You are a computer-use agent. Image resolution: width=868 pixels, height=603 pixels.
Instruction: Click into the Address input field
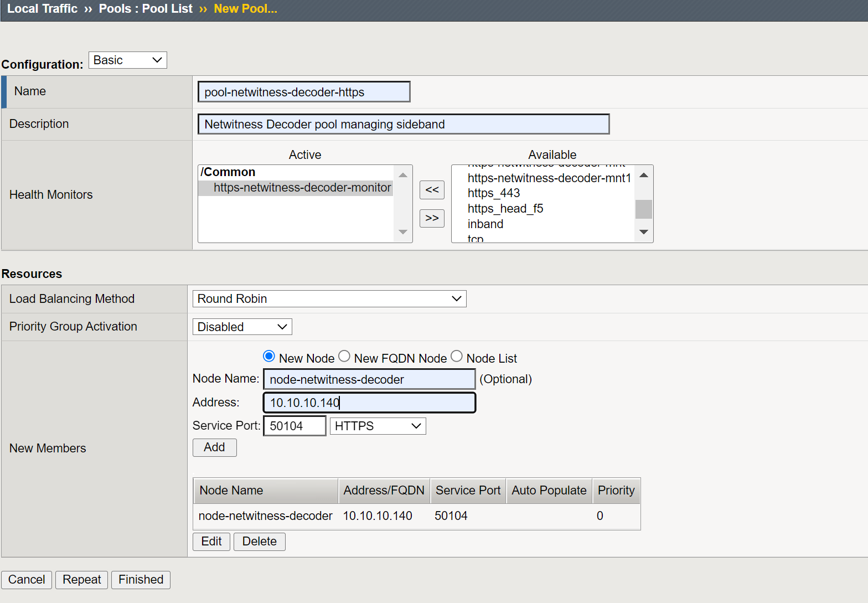pyautogui.click(x=369, y=403)
